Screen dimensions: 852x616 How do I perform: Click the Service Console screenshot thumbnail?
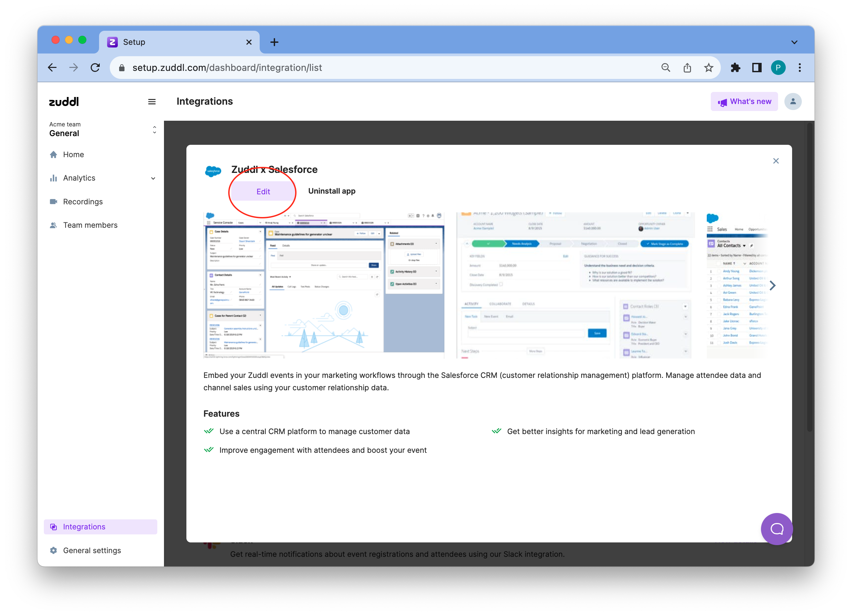click(x=324, y=285)
